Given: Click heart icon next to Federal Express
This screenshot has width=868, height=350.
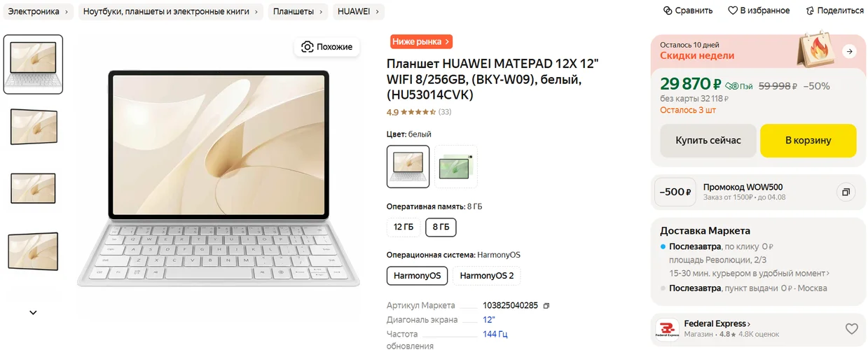Looking at the screenshot, I should 851,329.
